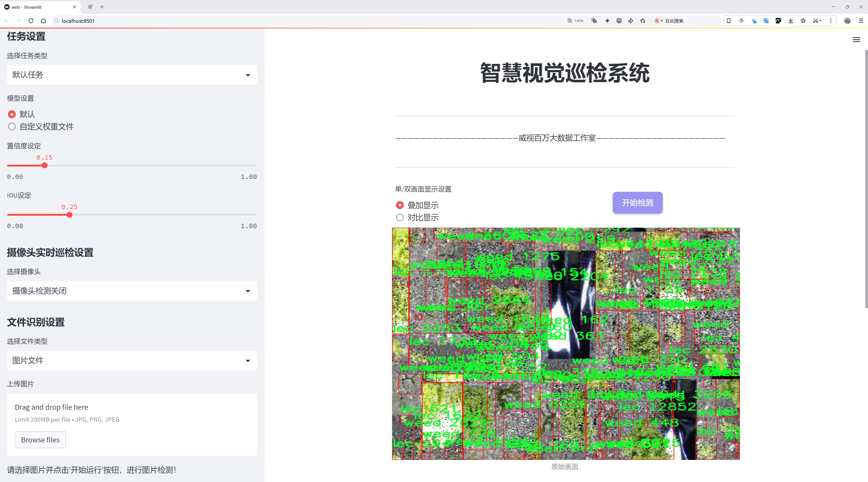Open the 140% zoom level indicator
This screenshot has height=482, width=868.
[575, 21]
